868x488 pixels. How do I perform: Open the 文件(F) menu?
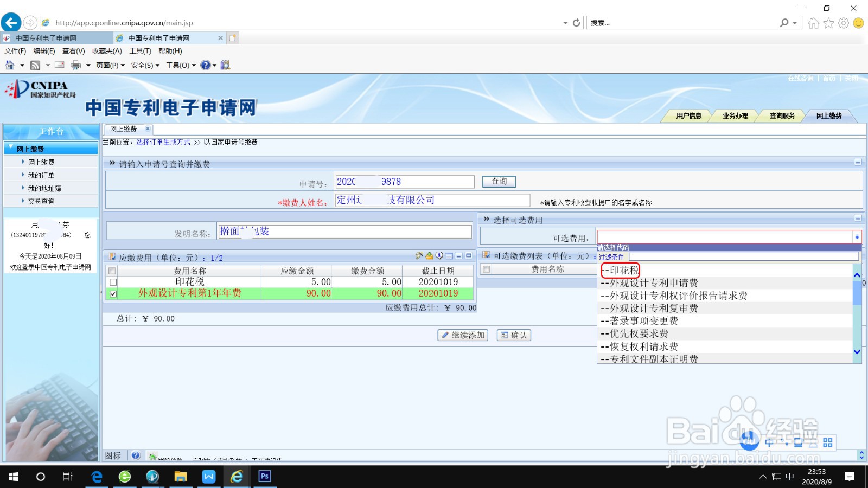15,51
